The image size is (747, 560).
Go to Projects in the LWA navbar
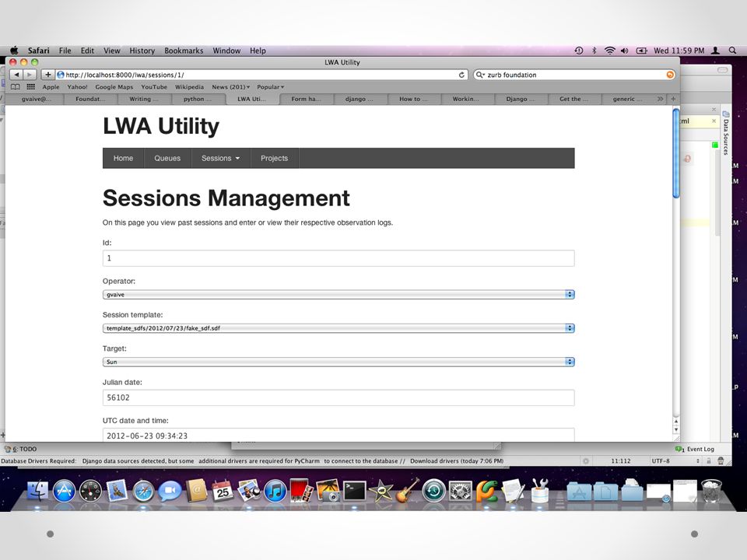coord(274,158)
